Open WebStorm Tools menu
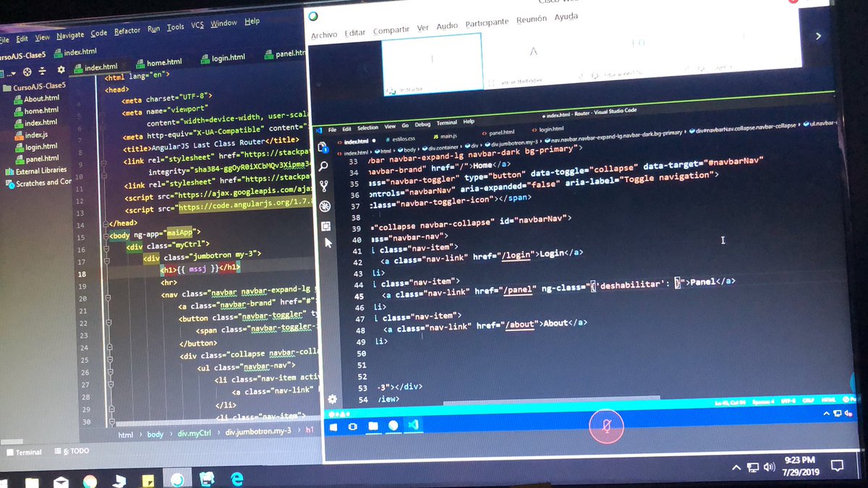This screenshot has height=488, width=868. 176,27
